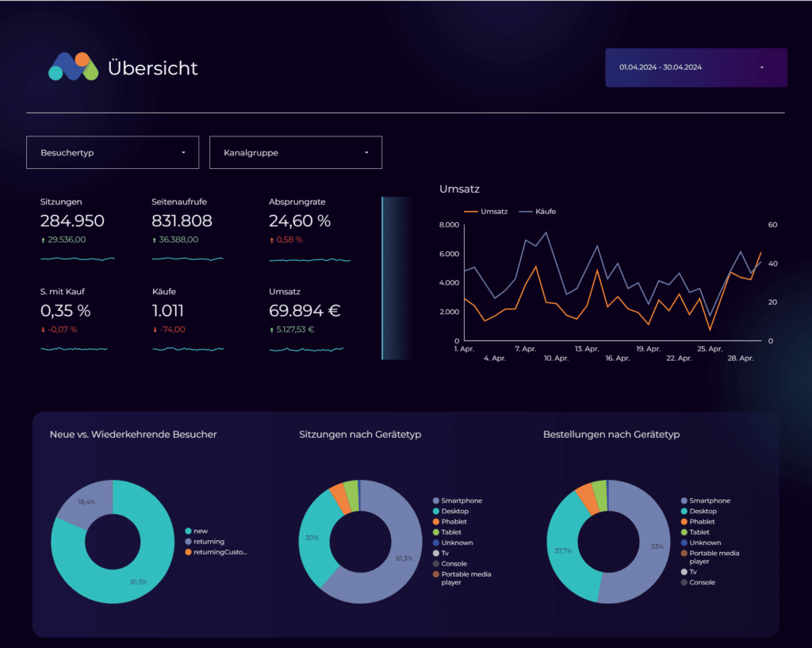Expand the Kanalgruppe filter dropdown
812x648 pixels.
295,152
